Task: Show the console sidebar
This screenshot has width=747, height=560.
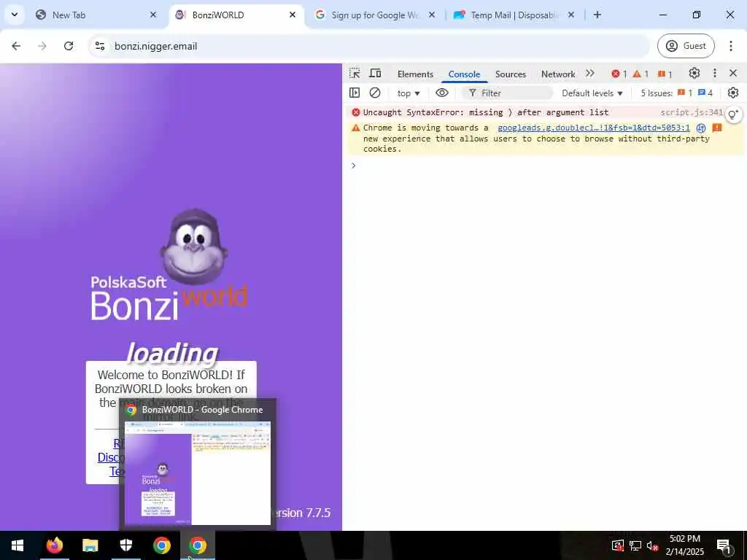Action: click(355, 93)
